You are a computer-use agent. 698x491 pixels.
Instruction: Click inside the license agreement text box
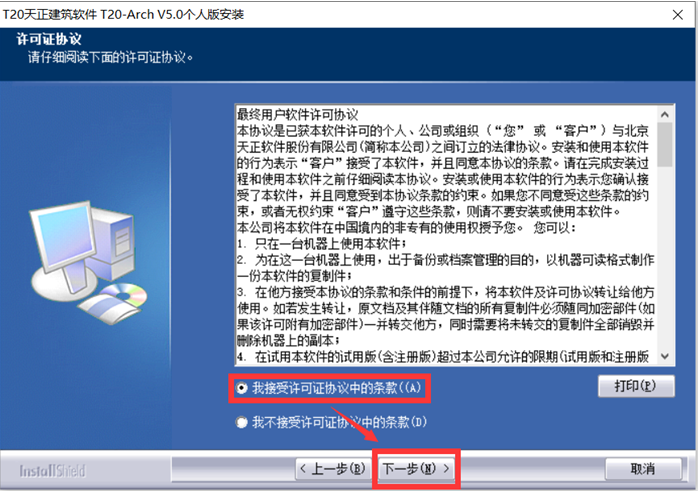[x=446, y=235]
